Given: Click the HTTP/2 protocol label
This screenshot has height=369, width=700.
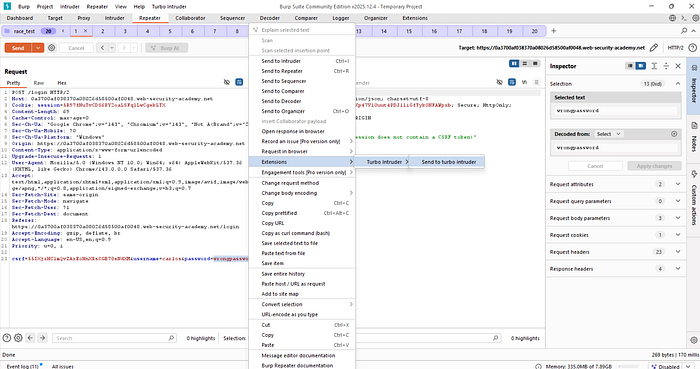Looking at the screenshot, I should click(x=675, y=48).
